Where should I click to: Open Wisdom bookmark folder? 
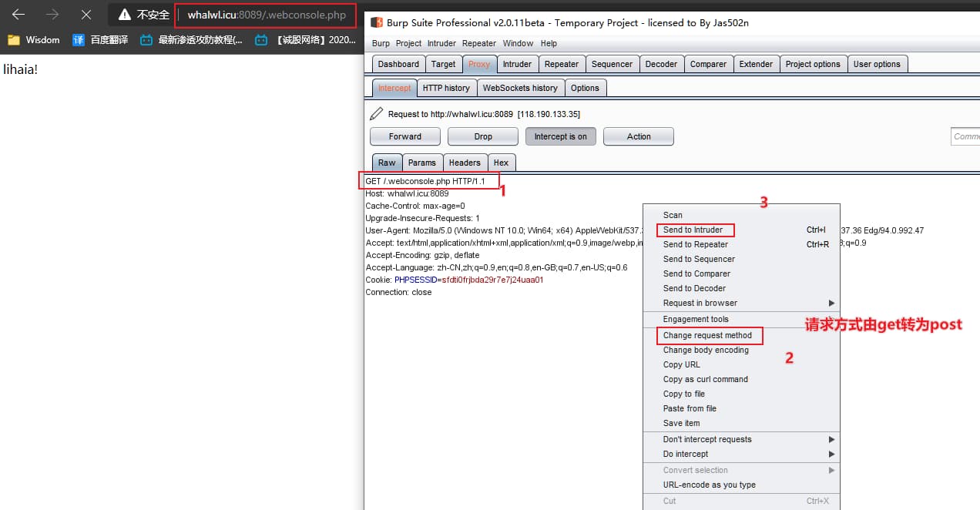coord(34,39)
